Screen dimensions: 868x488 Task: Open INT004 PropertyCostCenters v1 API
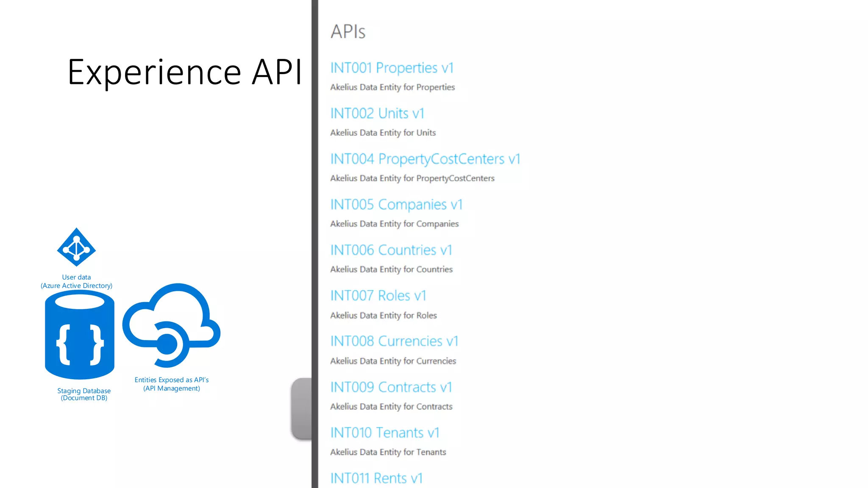coord(425,159)
